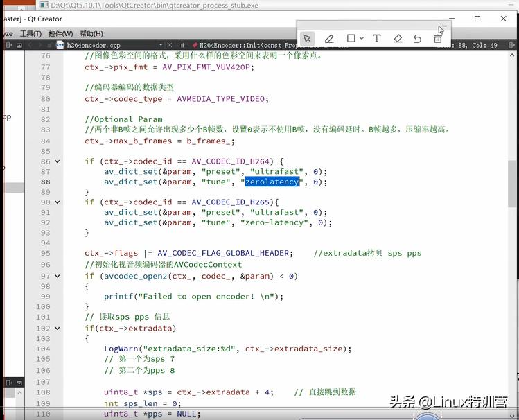519x420 pixels.
Task: Click the editor vertical scrollbar thumb
Action: (511, 184)
